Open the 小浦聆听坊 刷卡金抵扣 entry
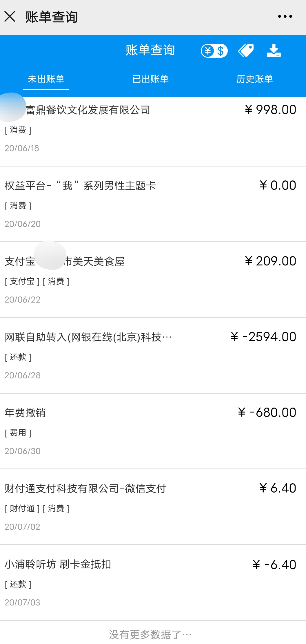 coord(153,583)
